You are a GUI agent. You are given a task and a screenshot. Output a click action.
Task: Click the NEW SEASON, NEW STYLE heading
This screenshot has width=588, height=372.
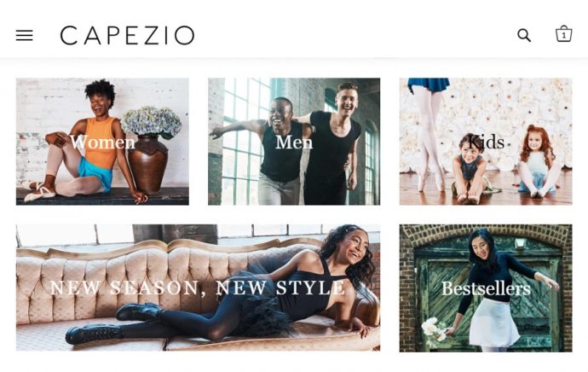pyautogui.click(x=198, y=288)
